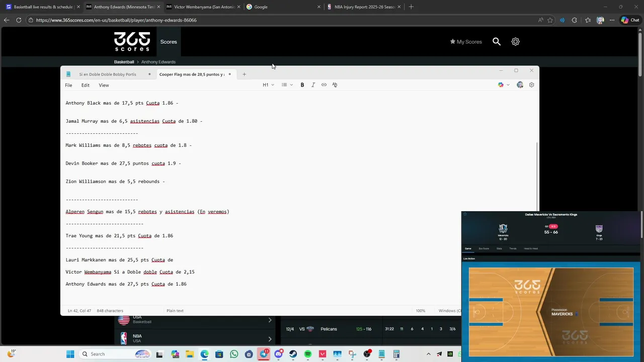Favorite the Mavericks vs Kings game star
Image resolution: width=644 pixels, height=362 pixels.
pos(465,214)
